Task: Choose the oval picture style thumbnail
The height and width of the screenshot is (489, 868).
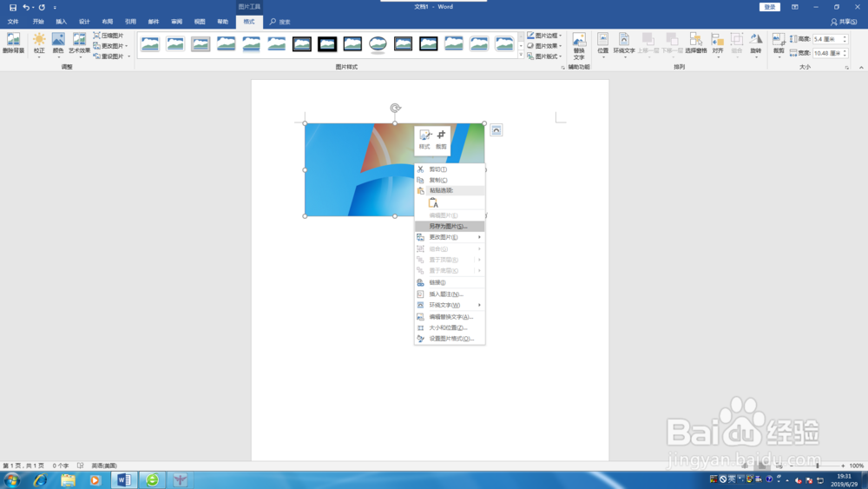Action: point(378,43)
